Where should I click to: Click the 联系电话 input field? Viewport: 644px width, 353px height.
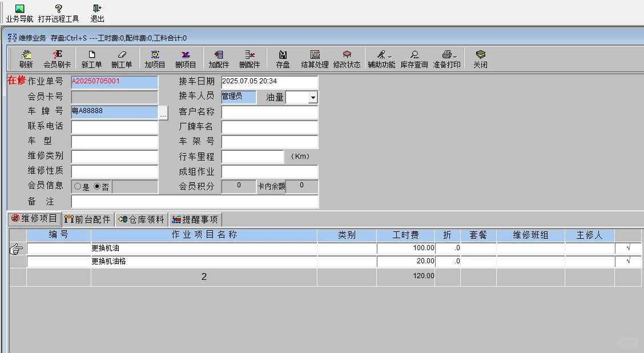115,127
